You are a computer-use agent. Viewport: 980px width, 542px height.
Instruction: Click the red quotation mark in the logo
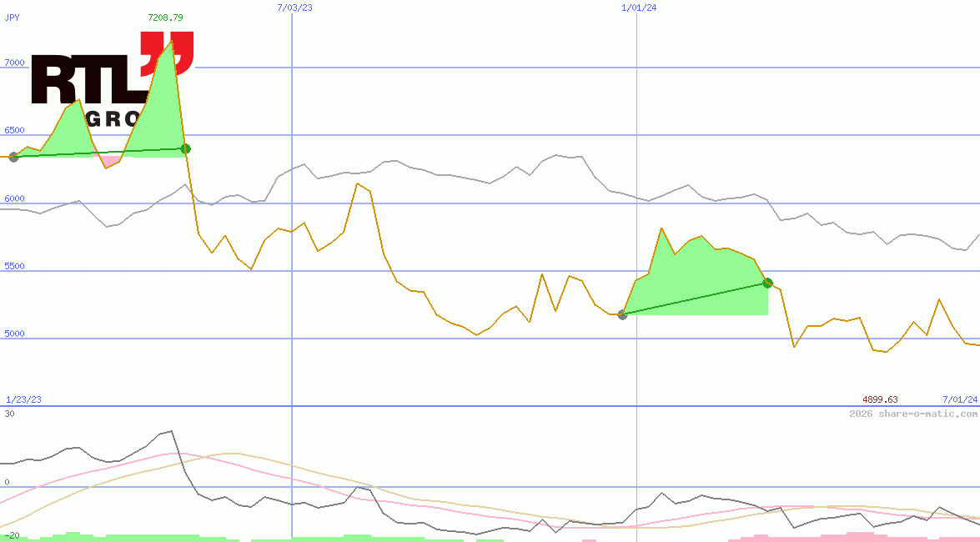[167, 50]
